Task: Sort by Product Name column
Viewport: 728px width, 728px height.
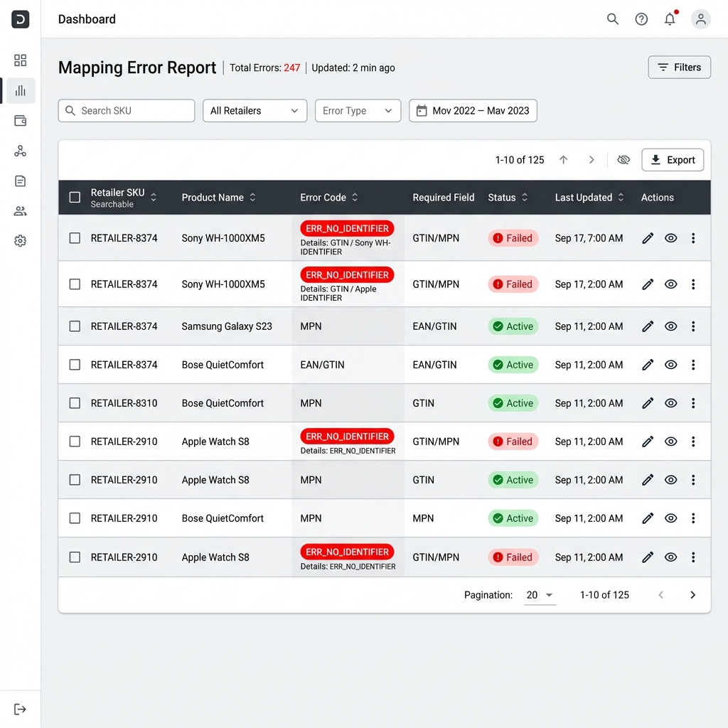Action: coord(252,198)
